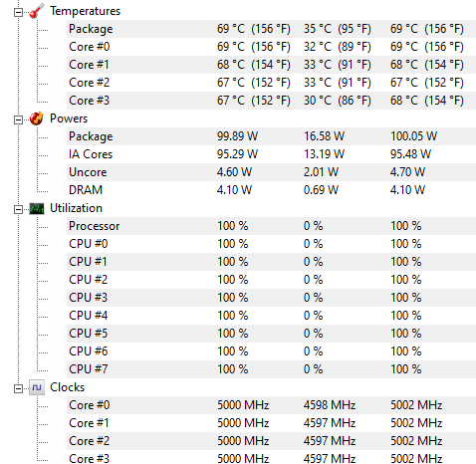Select the Processor utilization row
Screen dimensions: 476x464
pyautogui.click(x=271, y=226)
